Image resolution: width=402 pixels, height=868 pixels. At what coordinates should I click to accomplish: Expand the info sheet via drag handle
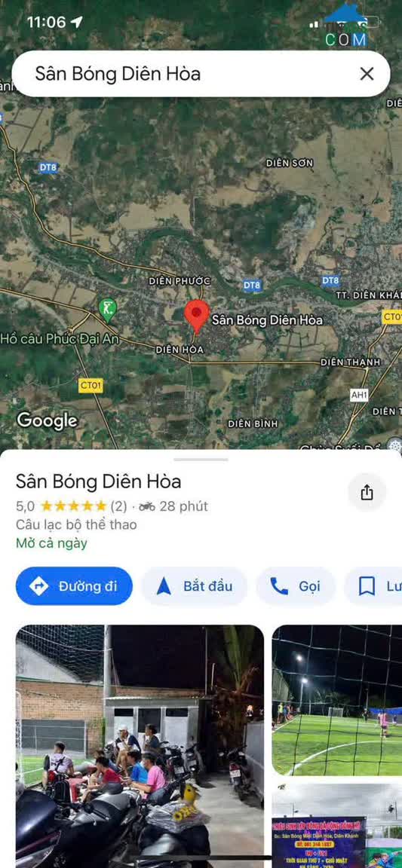click(201, 459)
